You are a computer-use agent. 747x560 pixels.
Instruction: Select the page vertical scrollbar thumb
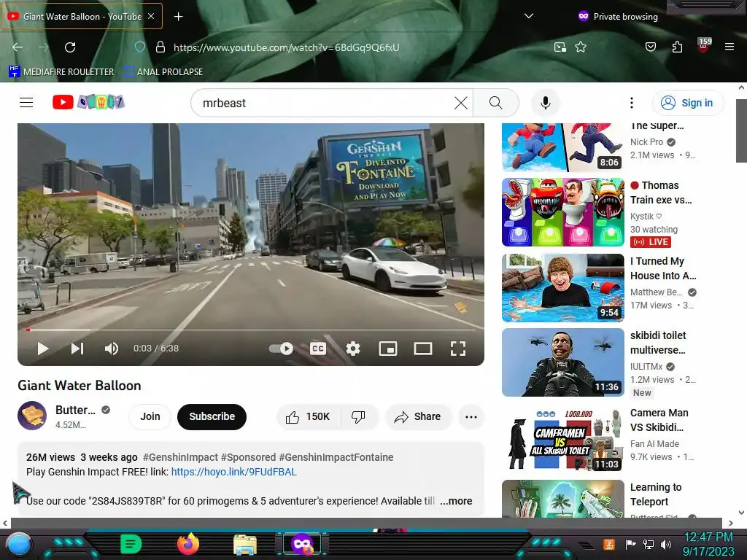(741, 131)
